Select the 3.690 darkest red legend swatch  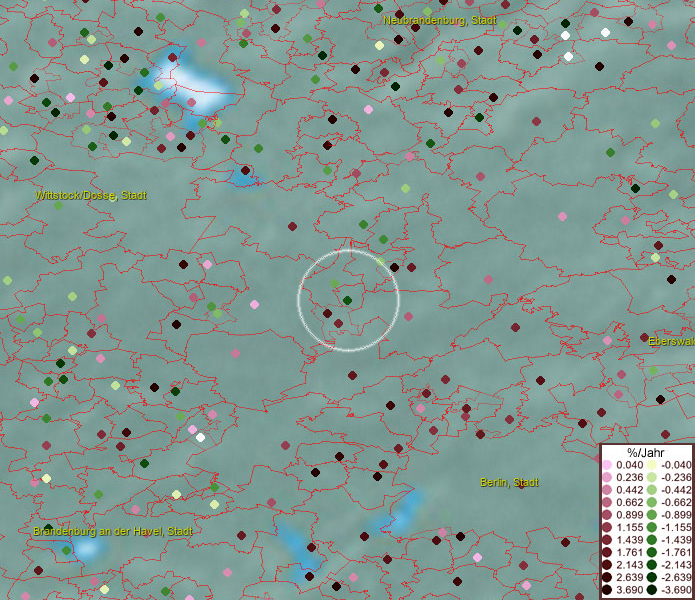pyautogui.click(x=607, y=590)
